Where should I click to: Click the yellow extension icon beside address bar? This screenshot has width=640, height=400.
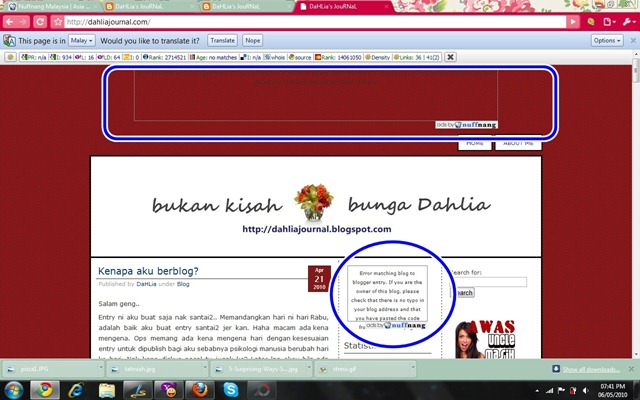[591, 22]
